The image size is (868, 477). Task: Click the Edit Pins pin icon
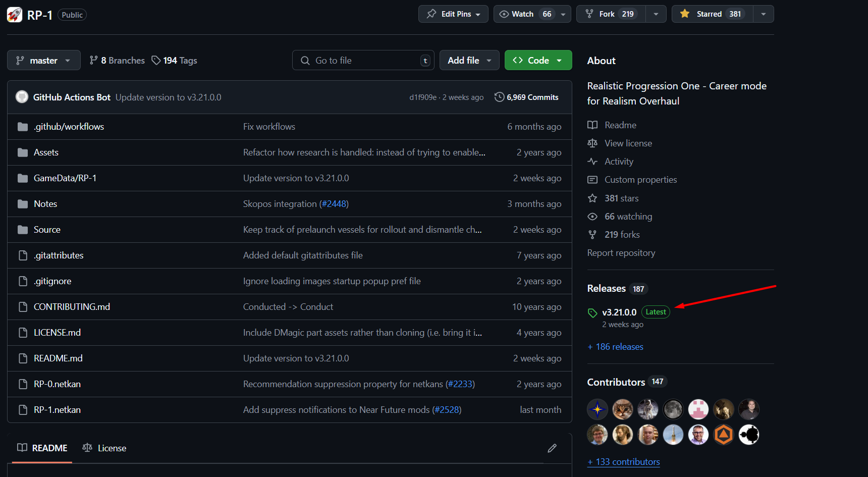431,14
